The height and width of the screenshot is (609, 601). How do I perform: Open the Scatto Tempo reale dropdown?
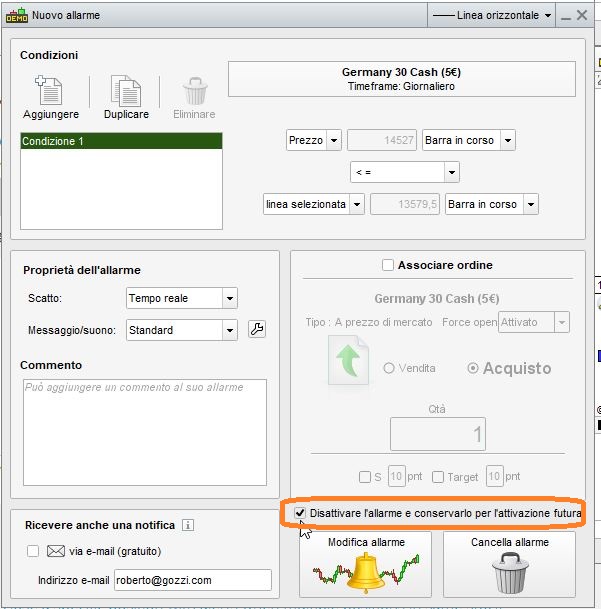[x=181, y=298]
